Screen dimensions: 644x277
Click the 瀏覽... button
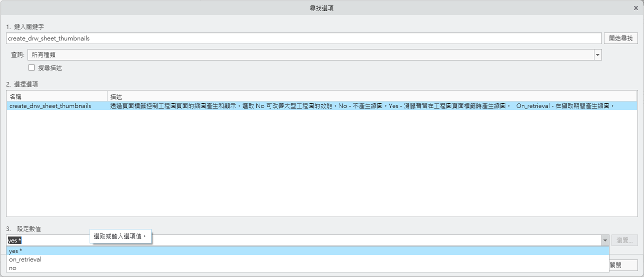tap(625, 240)
